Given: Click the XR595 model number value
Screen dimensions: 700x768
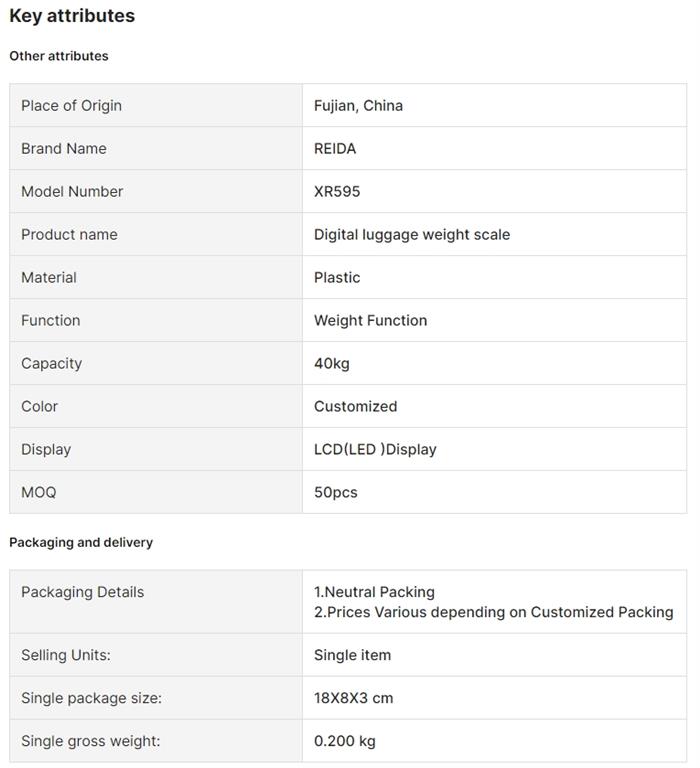Looking at the screenshot, I should 337,191.
